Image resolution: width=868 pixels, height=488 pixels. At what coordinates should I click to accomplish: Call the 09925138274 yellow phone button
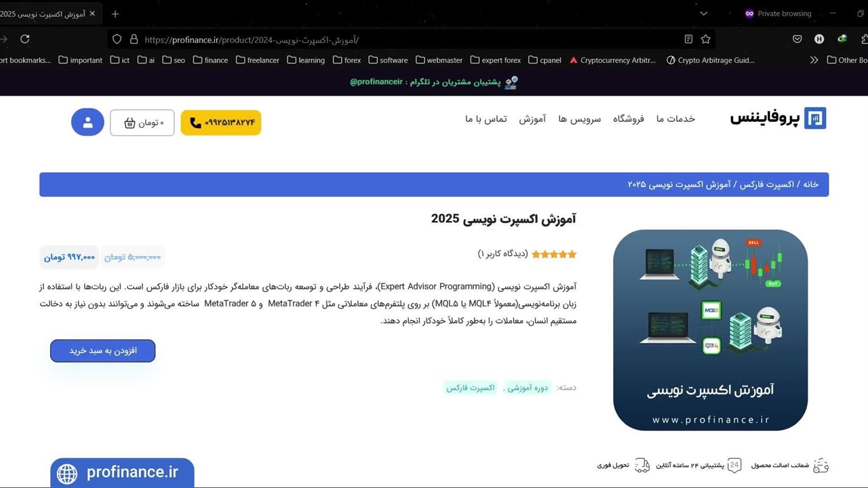point(221,123)
